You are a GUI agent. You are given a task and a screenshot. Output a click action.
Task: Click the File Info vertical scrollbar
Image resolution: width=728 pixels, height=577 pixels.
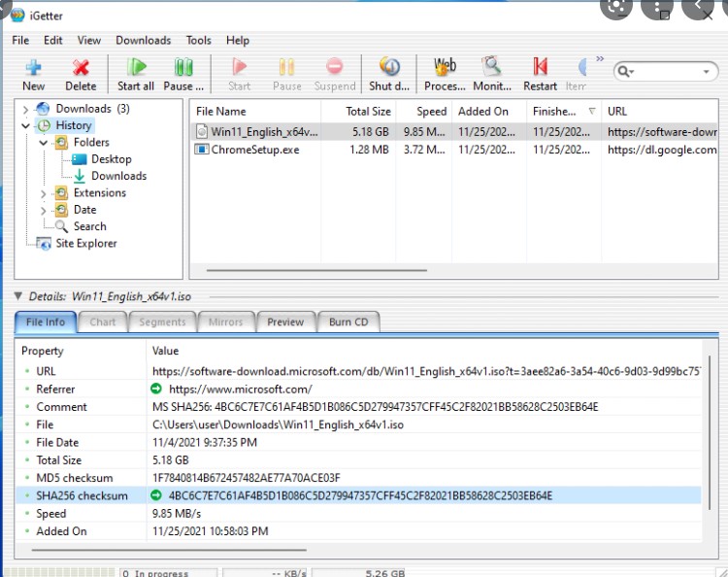point(709,432)
